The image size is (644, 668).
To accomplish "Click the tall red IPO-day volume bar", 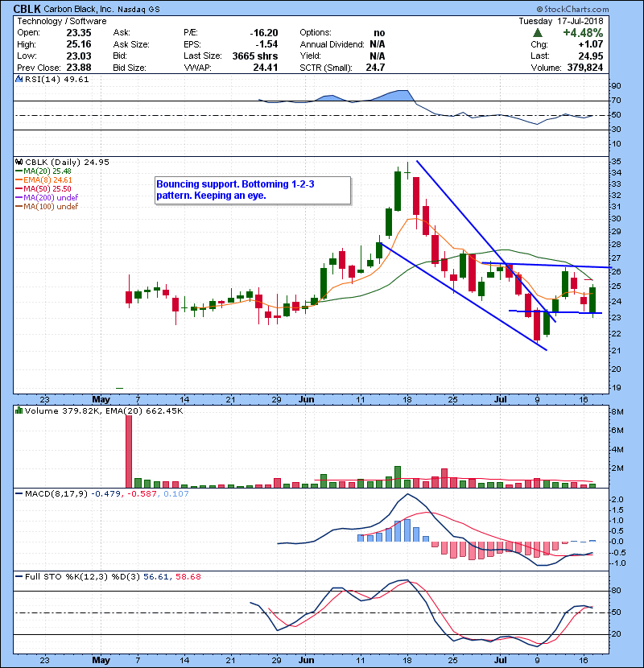I will coord(129,452).
